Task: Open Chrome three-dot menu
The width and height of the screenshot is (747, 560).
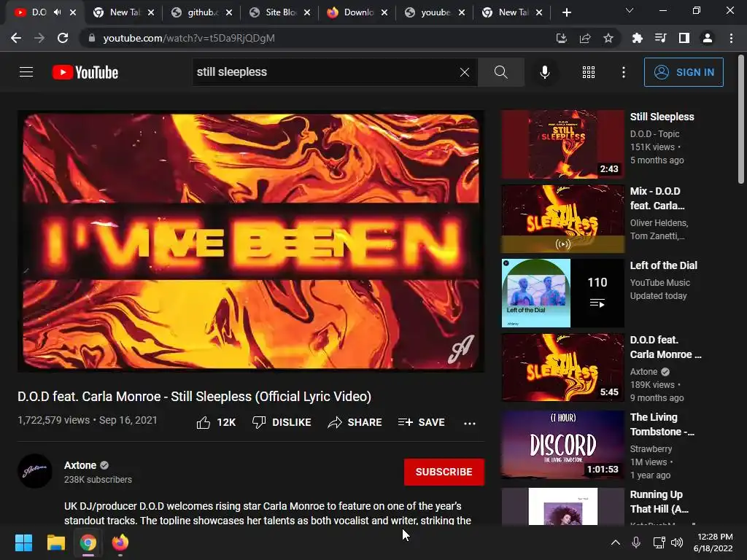Action: 731,38
